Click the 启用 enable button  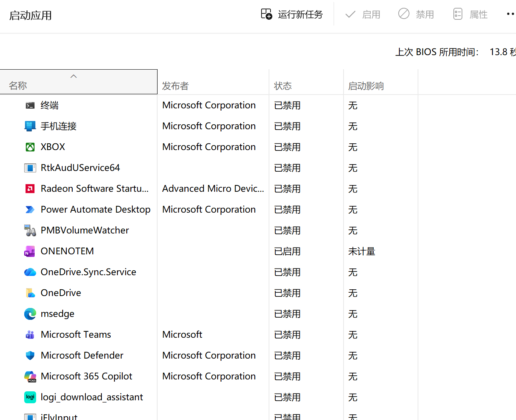(363, 15)
